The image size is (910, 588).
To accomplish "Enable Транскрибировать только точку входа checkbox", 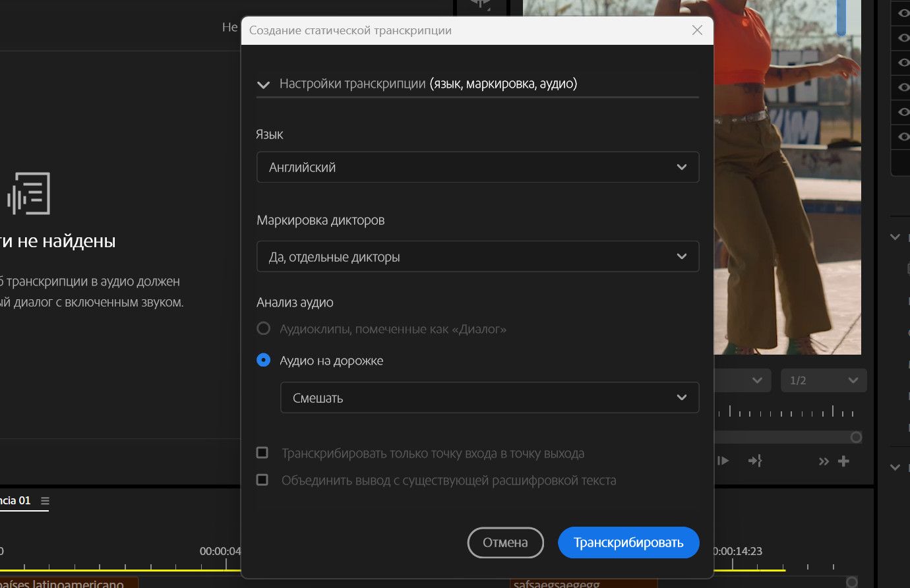I will (x=262, y=453).
